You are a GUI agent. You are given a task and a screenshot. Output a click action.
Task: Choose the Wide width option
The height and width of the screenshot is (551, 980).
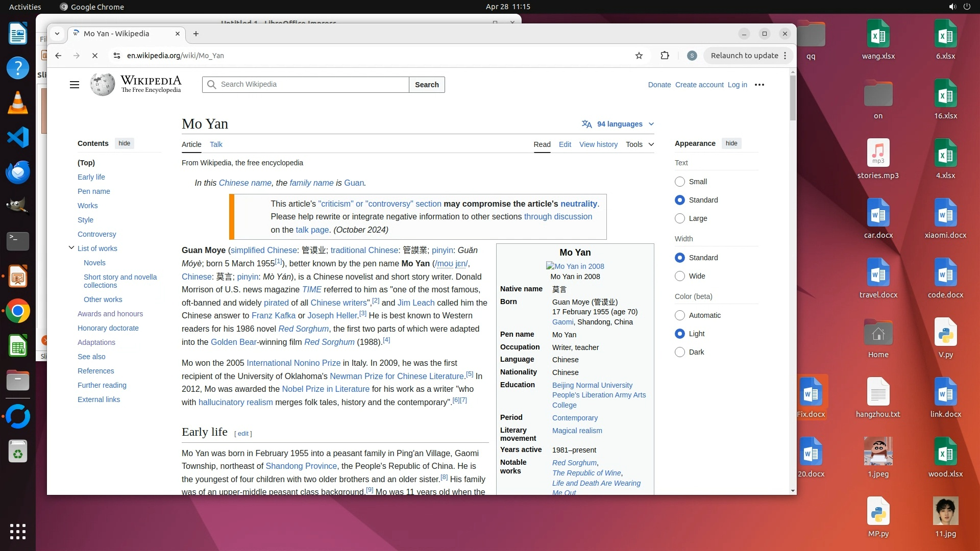click(680, 276)
